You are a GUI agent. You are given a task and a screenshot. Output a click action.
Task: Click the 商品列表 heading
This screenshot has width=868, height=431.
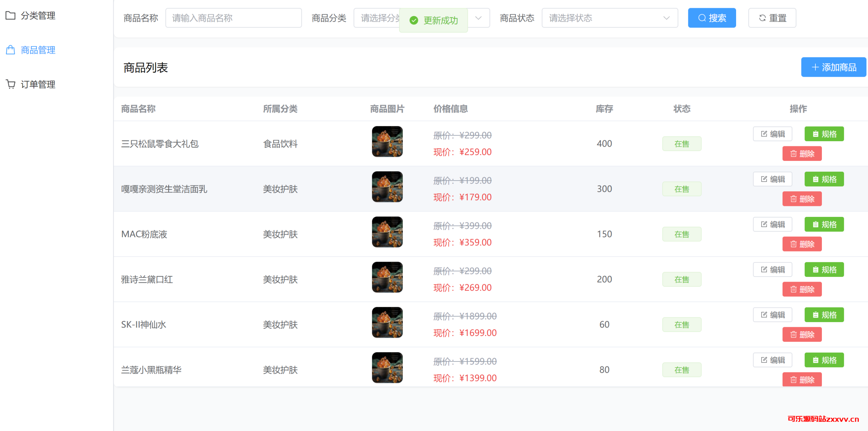[146, 68]
